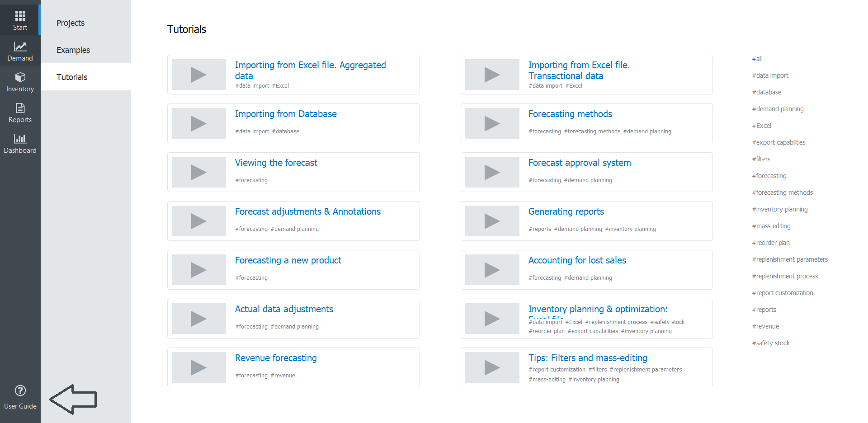Open the Reports document icon

click(x=20, y=108)
